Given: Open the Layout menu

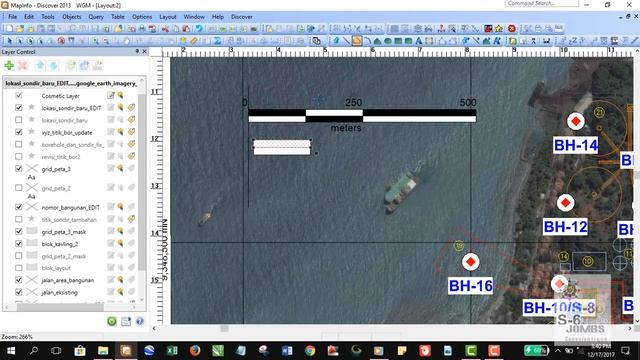Looking at the screenshot, I should pos(168,17).
